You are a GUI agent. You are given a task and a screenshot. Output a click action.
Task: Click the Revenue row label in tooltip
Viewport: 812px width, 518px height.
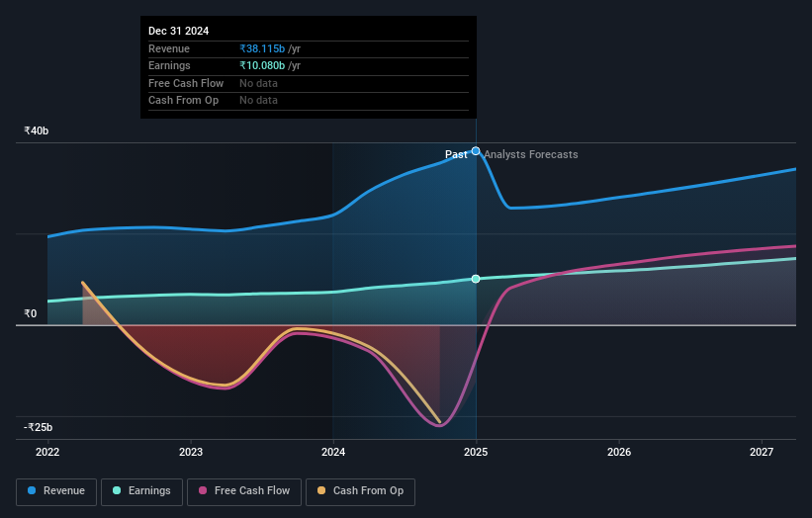[x=169, y=48]
